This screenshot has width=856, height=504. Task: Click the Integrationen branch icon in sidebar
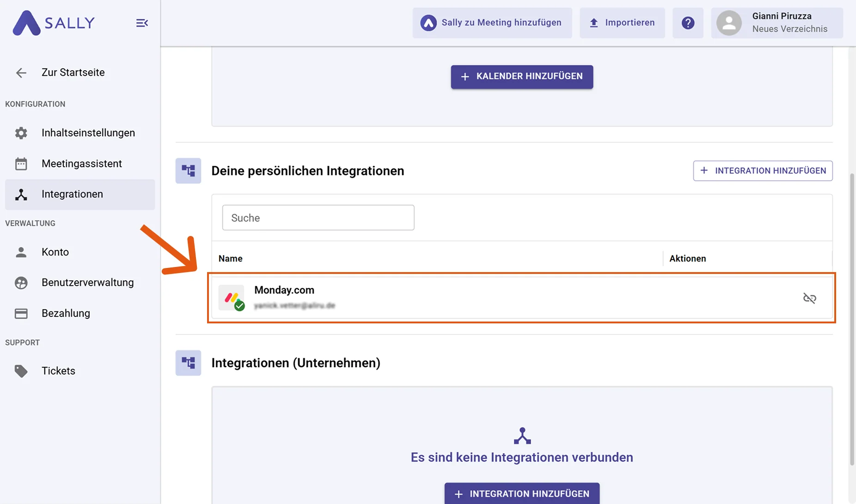pyautogui.click(x=21, y=194)
